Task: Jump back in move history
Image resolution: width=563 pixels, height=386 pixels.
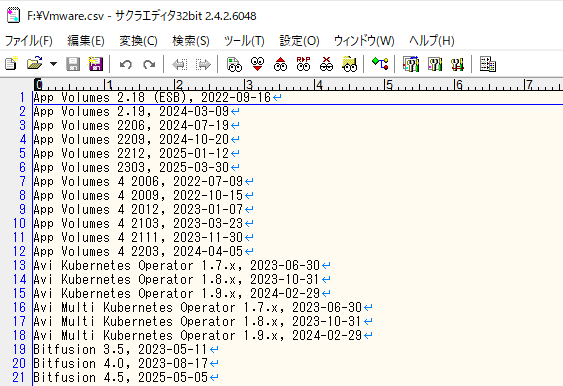Action: tap(180, 65)
